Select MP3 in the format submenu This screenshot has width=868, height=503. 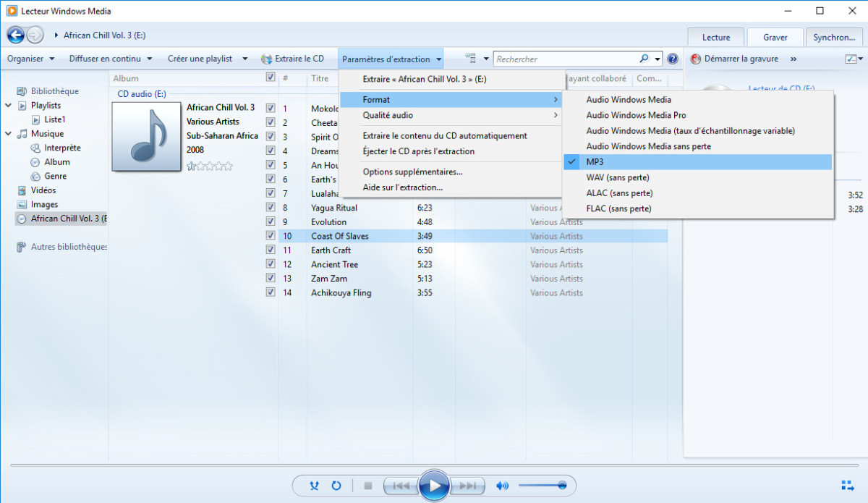click(x=697, y=161)
